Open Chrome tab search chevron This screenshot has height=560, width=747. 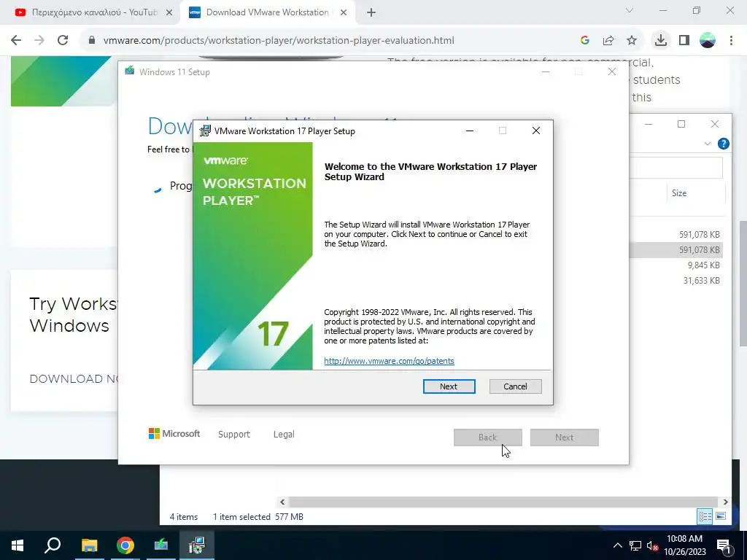point(630,10)
